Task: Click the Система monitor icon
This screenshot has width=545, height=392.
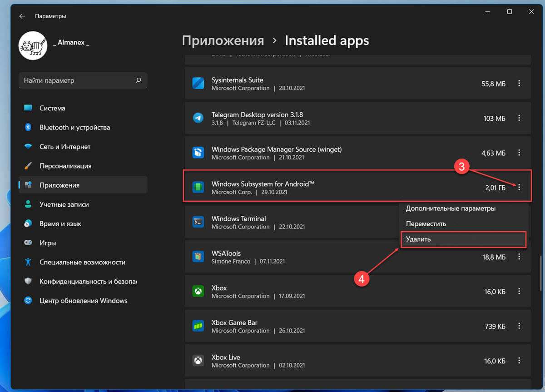Action: 28,108
